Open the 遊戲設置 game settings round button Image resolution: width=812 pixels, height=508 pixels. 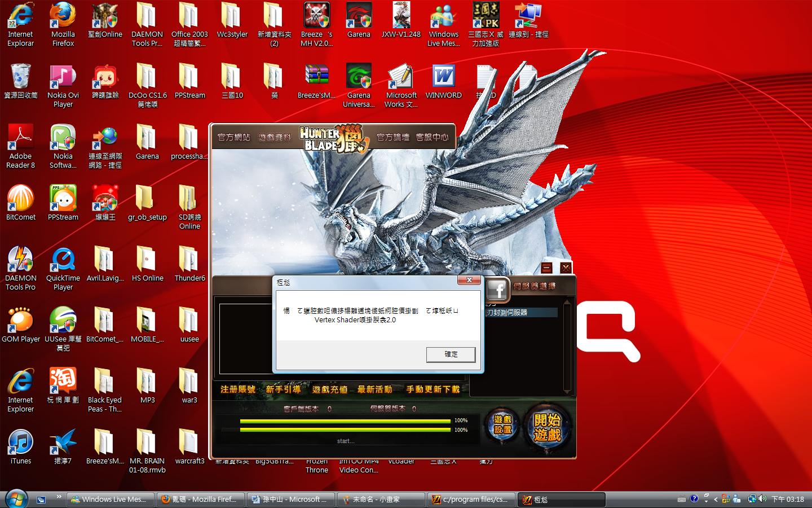tap(502, 424)
